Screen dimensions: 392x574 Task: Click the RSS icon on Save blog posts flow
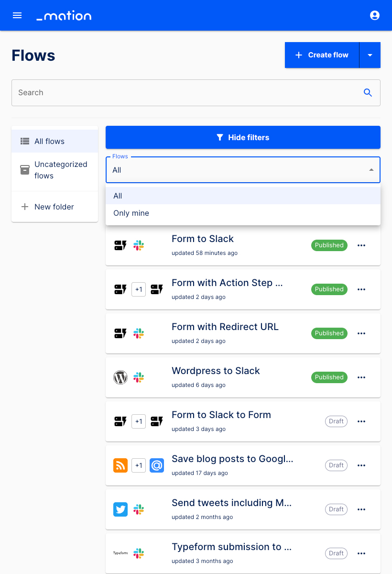point(120,465)
